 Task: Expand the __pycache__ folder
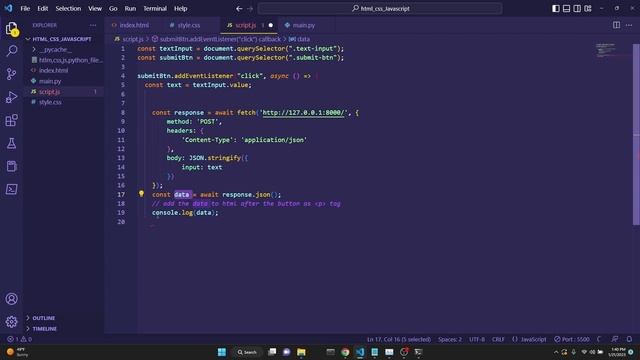pos(56,49)
